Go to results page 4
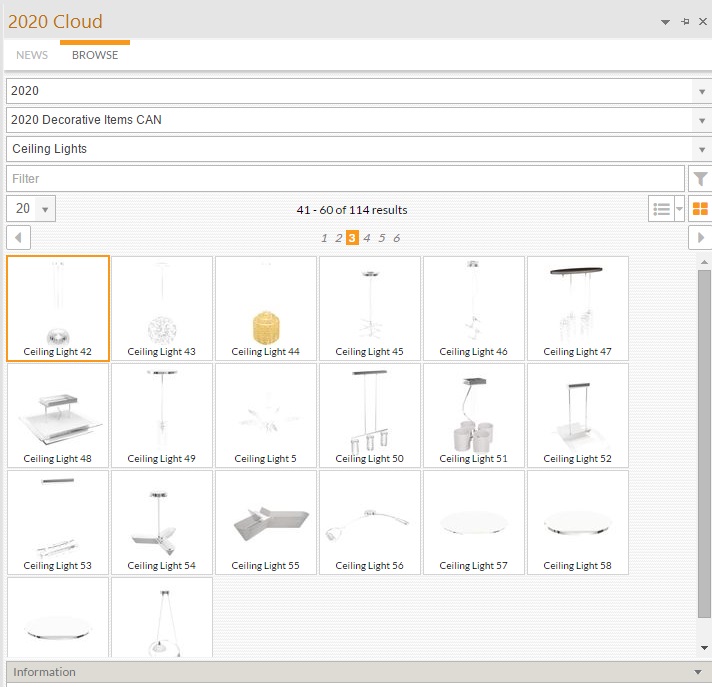This screenshot has width=712, height=687. coord(367,238)
